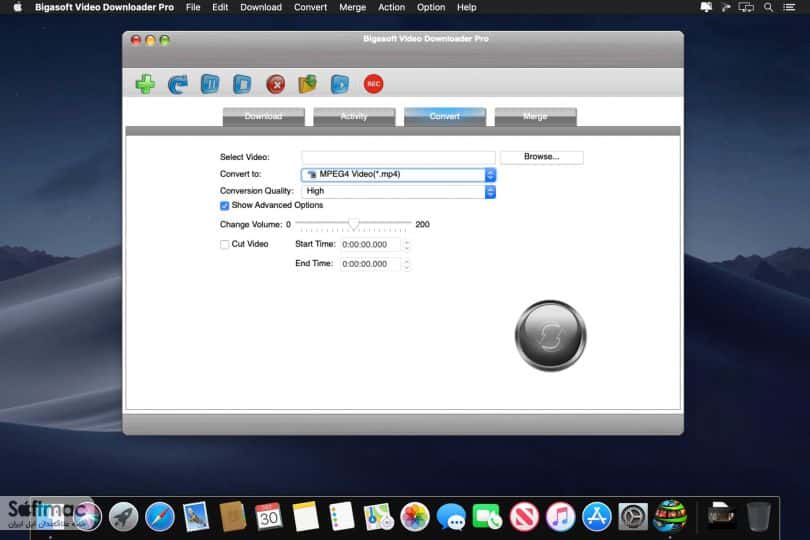Image resolution: width=810 pixels, height=540 pixels.
Task: Open the Convert to format dropdown
Action: point(398,175)
